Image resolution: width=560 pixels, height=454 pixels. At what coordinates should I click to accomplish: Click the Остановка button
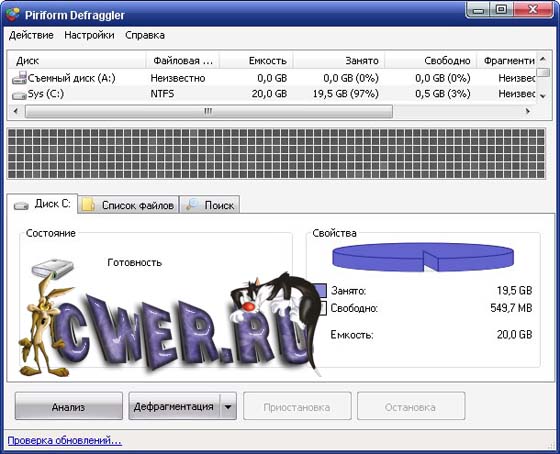(x=411, y=406)
